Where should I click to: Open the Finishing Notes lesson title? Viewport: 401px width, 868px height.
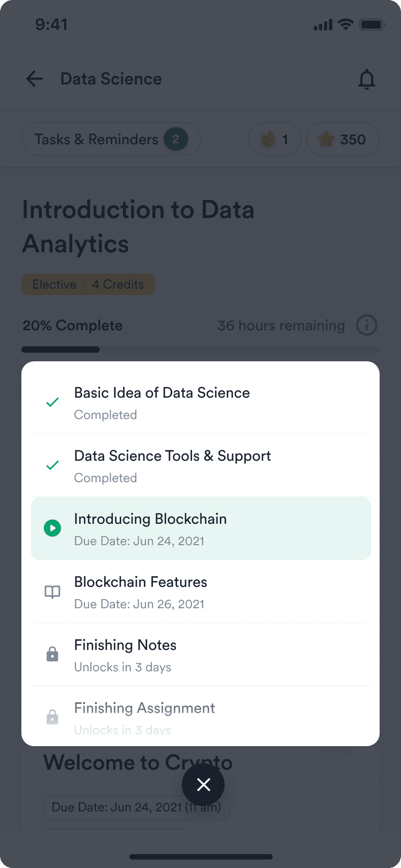coord(125,645)
